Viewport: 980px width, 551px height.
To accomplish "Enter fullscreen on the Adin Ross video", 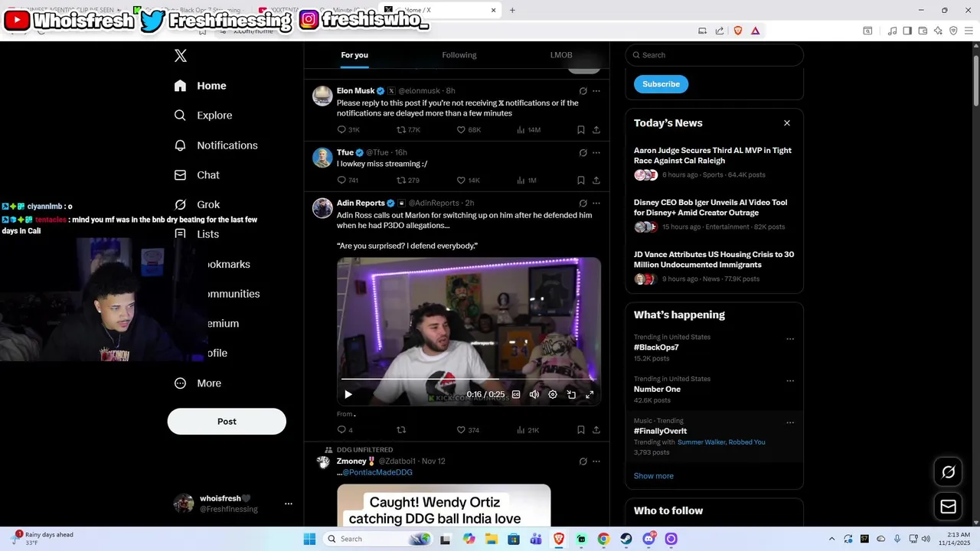I will (590, 395).
